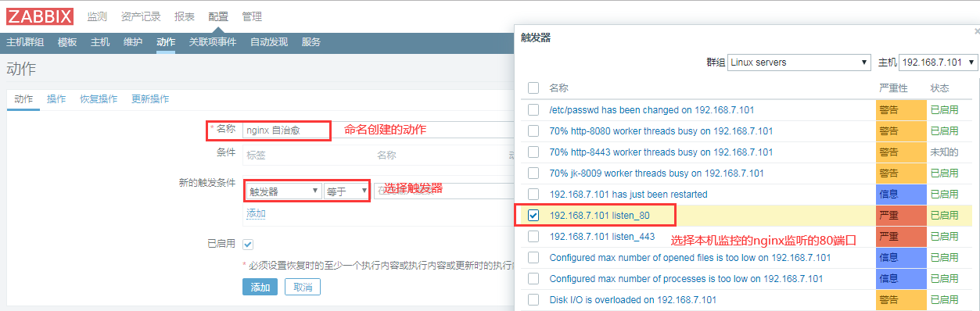Open the 群组 Linux servers dropdown
Screen dimensions: 980x311
coord(799,62)
